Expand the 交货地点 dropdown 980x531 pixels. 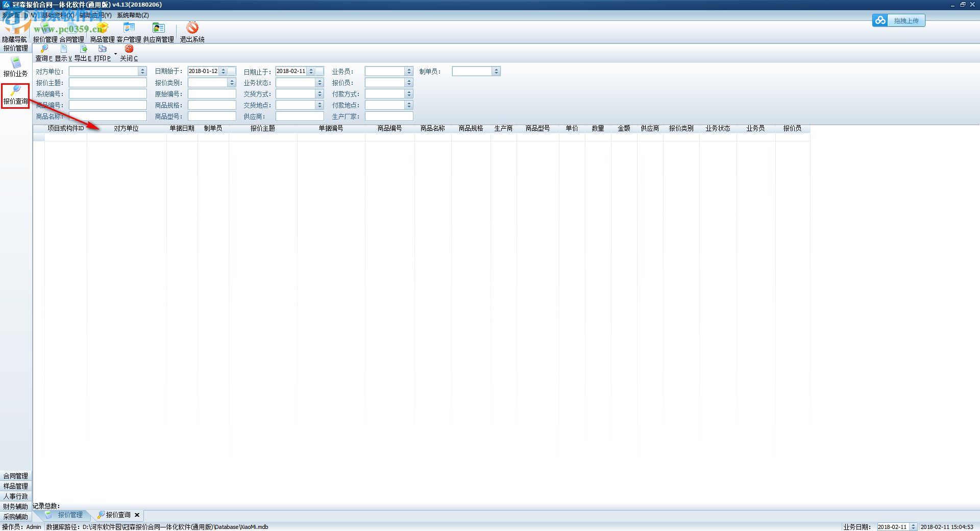[320, 105]
